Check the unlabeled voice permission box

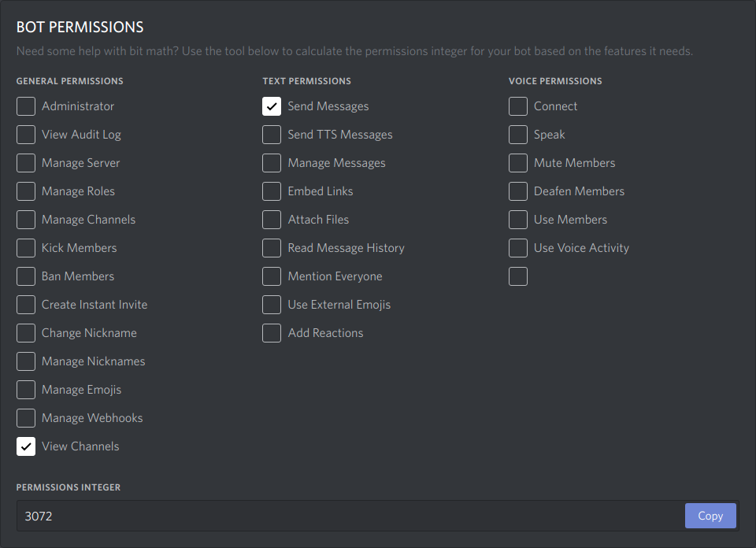517,276
